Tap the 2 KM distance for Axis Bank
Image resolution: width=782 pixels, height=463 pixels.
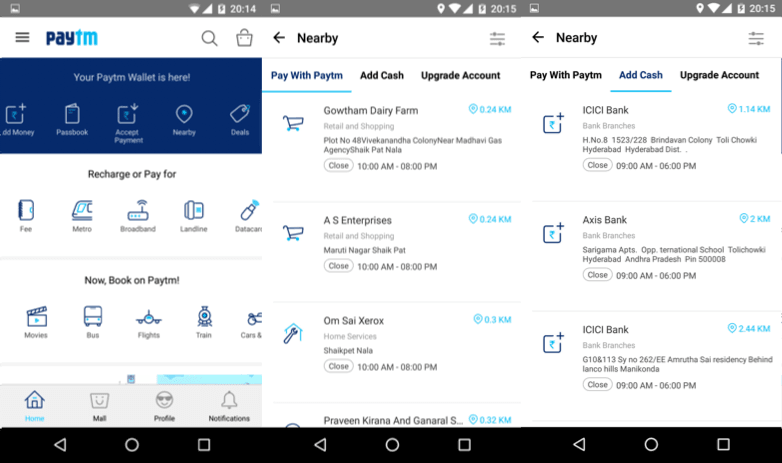[755, 219]
